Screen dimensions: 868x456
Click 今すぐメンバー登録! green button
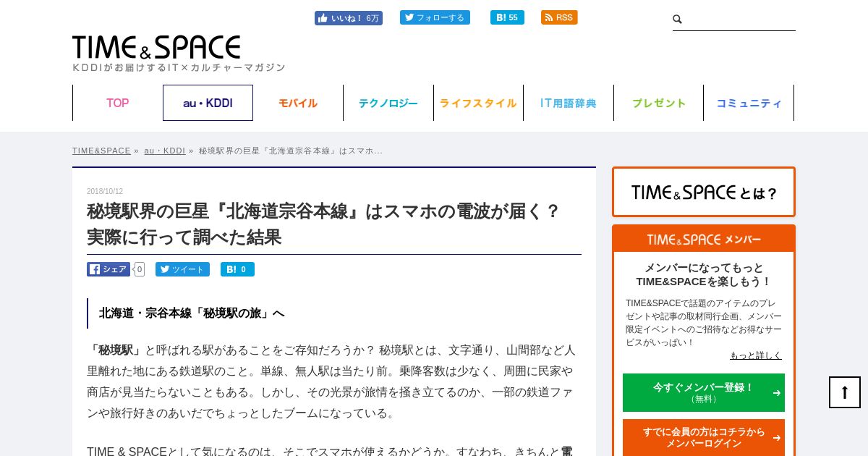tap(704, 392)
